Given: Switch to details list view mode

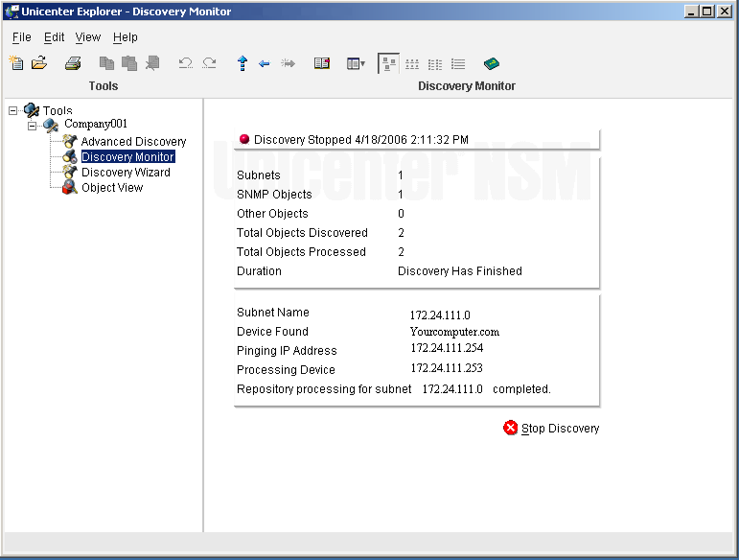Looking at the screenshot, I should coord(458,63).
